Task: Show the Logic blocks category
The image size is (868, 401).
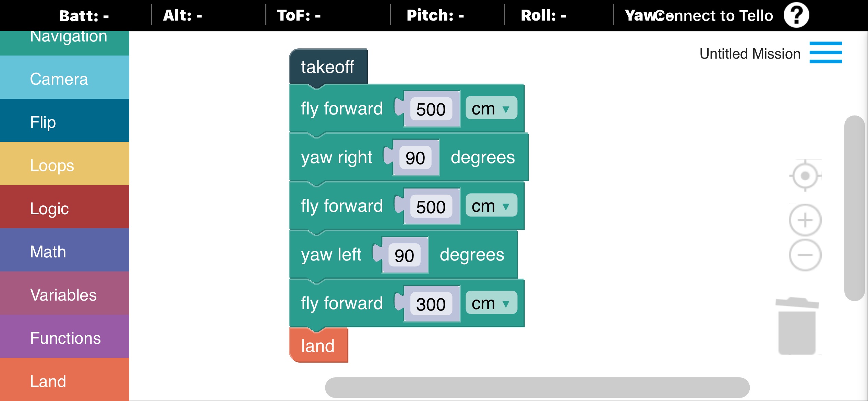Action: tap(64, 208)
